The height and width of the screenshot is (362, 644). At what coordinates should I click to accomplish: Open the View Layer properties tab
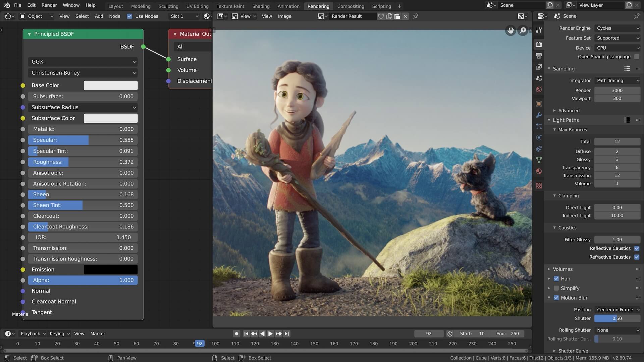tap(539, 67)
